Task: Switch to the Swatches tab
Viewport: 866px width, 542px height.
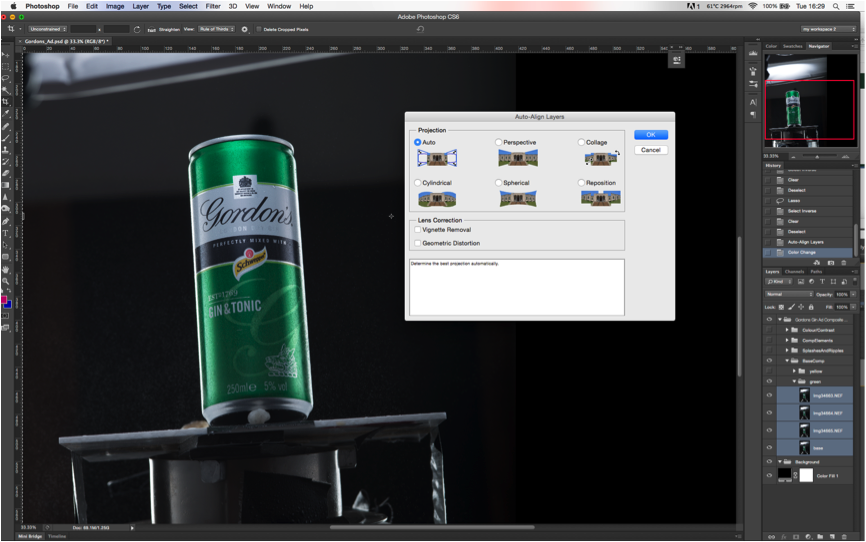Action: [x=793, y=46]
